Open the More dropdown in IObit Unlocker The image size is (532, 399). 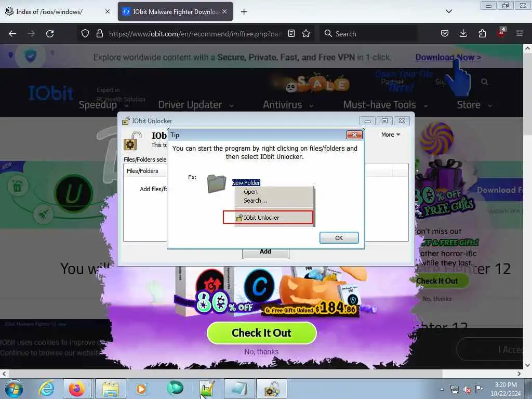tap(391, 135)
